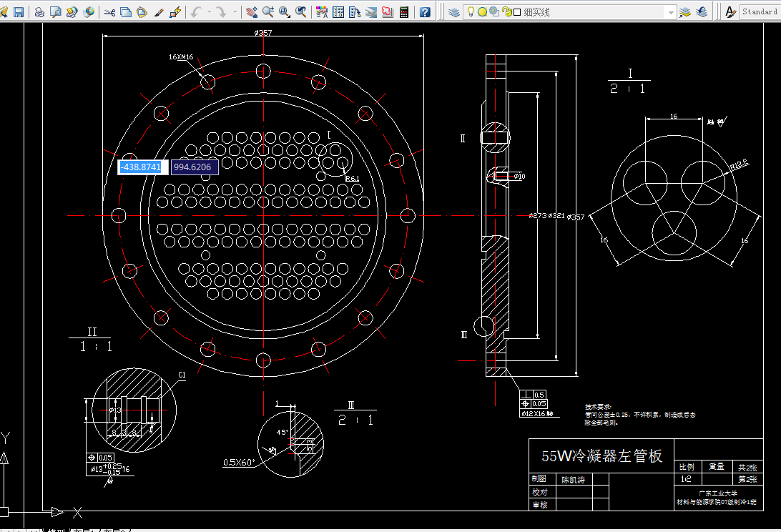Activate the Pan Realtime hand tool
The width and height of the screenshot is (781, 532).
point(252,12)
